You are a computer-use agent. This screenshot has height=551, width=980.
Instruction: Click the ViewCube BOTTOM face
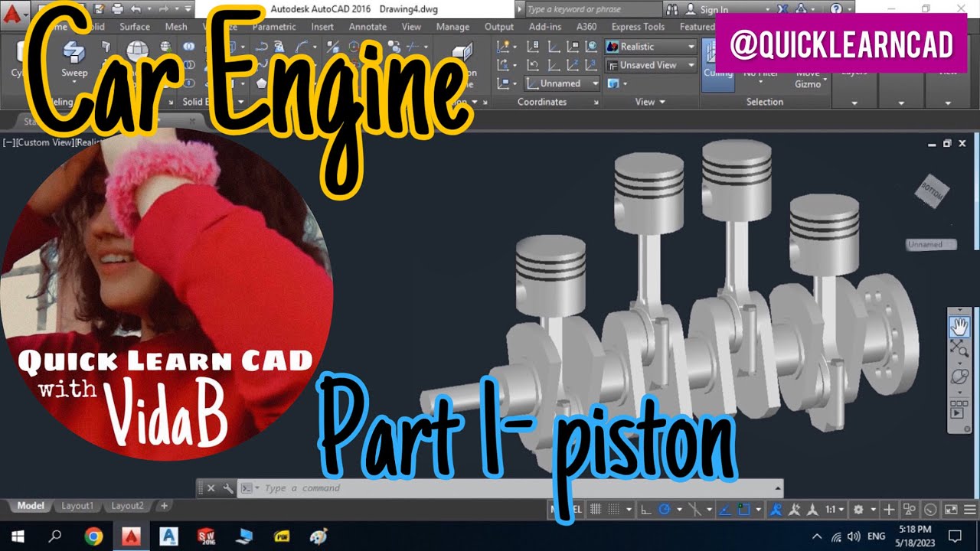pos(932,193)
